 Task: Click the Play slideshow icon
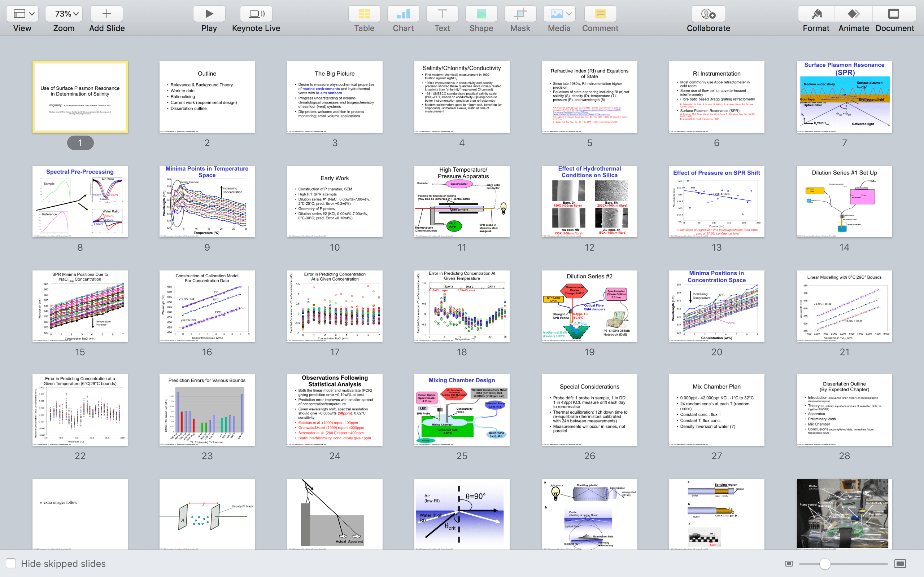click(x=209, y=14)
